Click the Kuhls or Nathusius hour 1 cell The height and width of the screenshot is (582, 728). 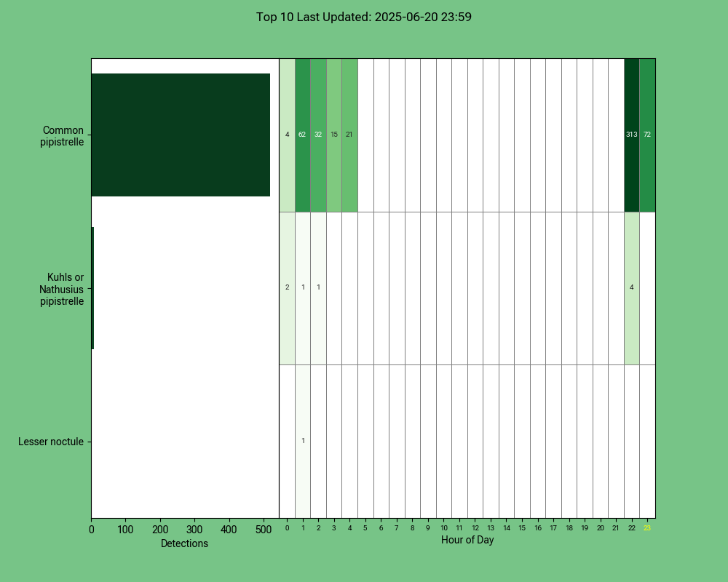click(x=303, y=288)
